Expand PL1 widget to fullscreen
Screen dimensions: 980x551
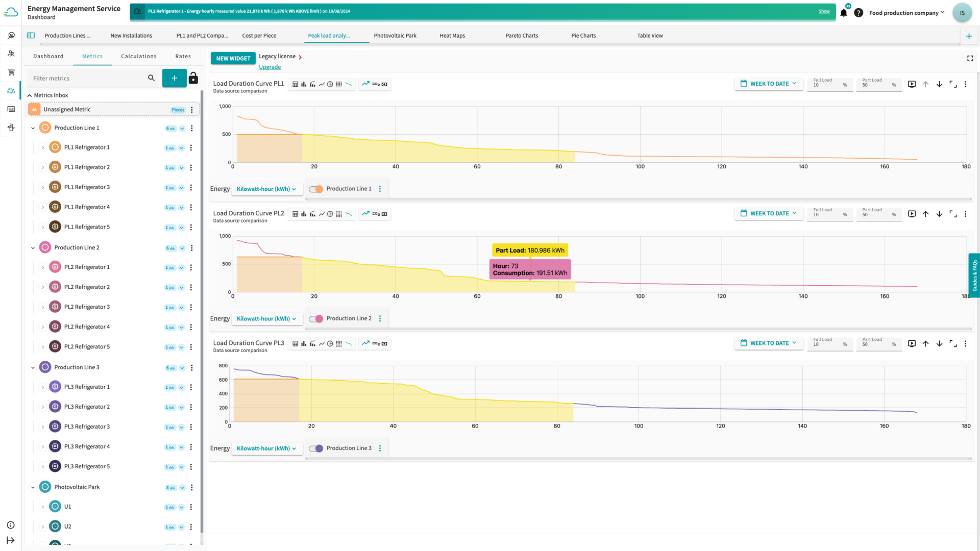(953, 85)
